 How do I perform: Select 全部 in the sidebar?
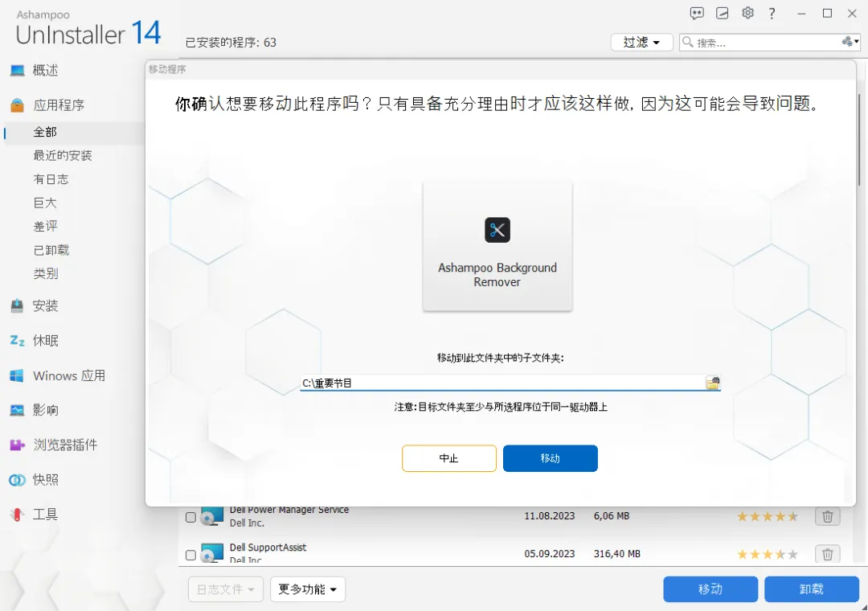click(x=45, y=132)
